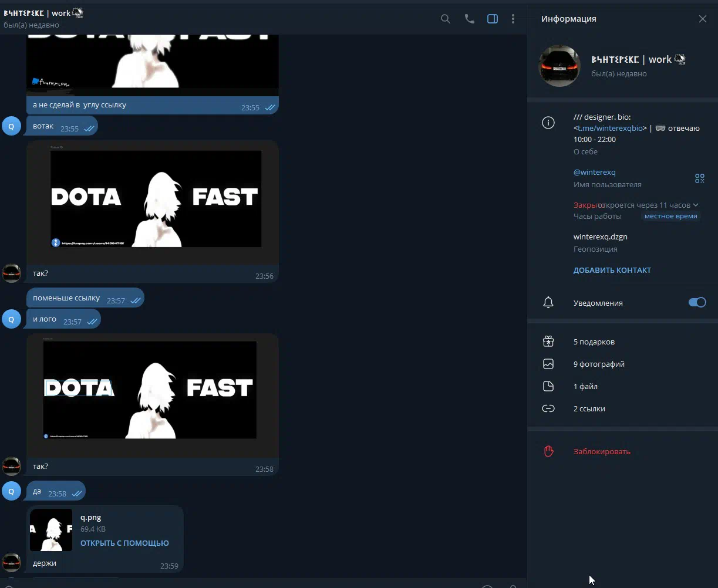718x588 pixels.
Task: Click the car avatar beside так? at 23:58
Action: point(11,466)
